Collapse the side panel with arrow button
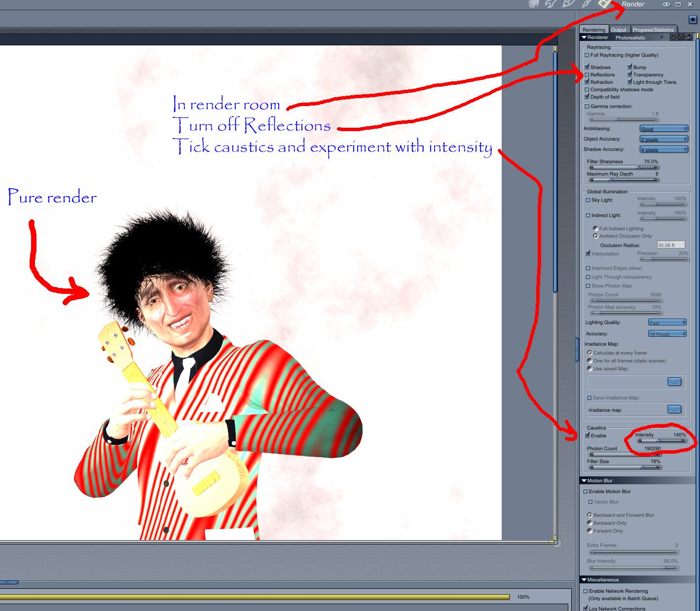The image size is (700, 611). pos(693,19)
